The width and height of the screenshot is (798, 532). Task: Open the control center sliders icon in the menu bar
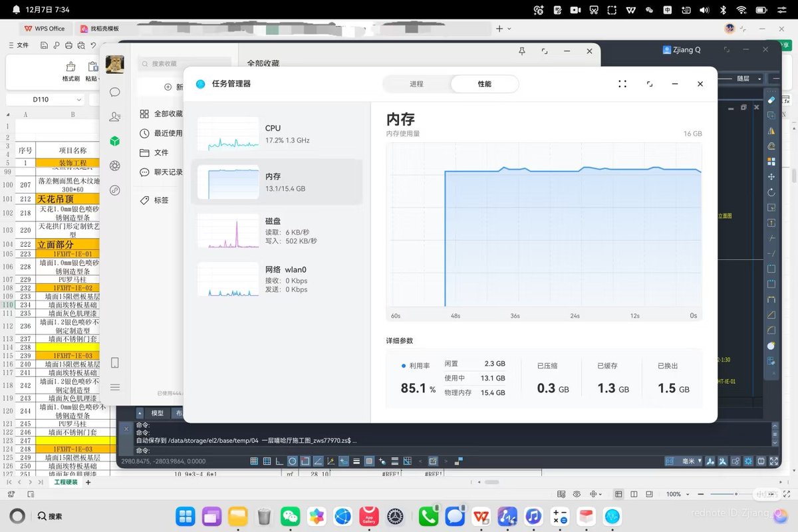[x=782, y=10]
